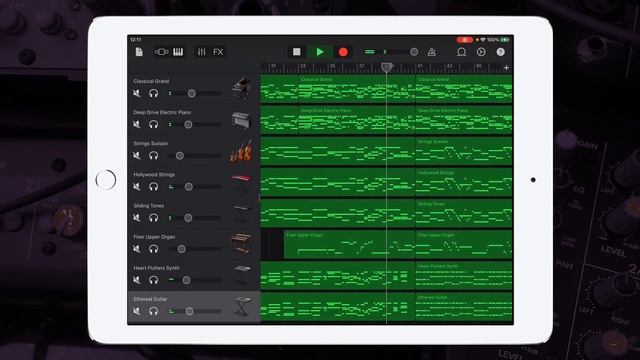Add song section with the plus button
Image resolution: width=640 pixels, height=360 pixels.
506,68
